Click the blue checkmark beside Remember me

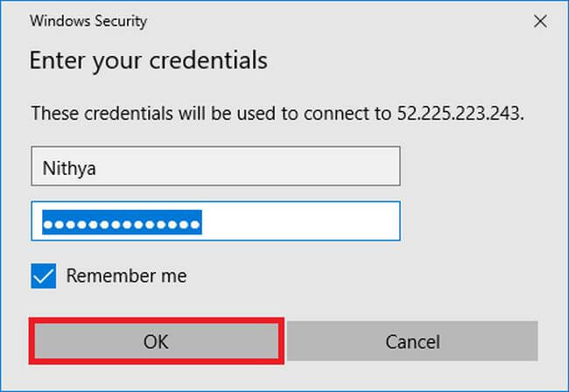click(x=43, y=276)
